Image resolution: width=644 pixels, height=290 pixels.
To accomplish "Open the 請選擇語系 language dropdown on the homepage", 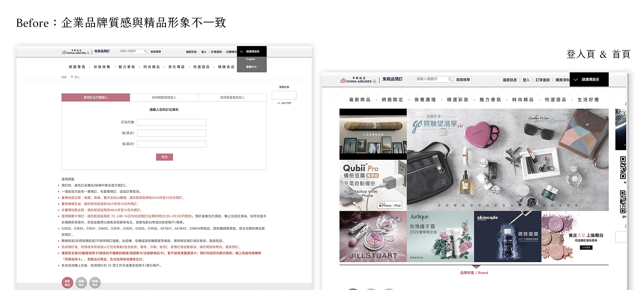I will click(589, 80).
